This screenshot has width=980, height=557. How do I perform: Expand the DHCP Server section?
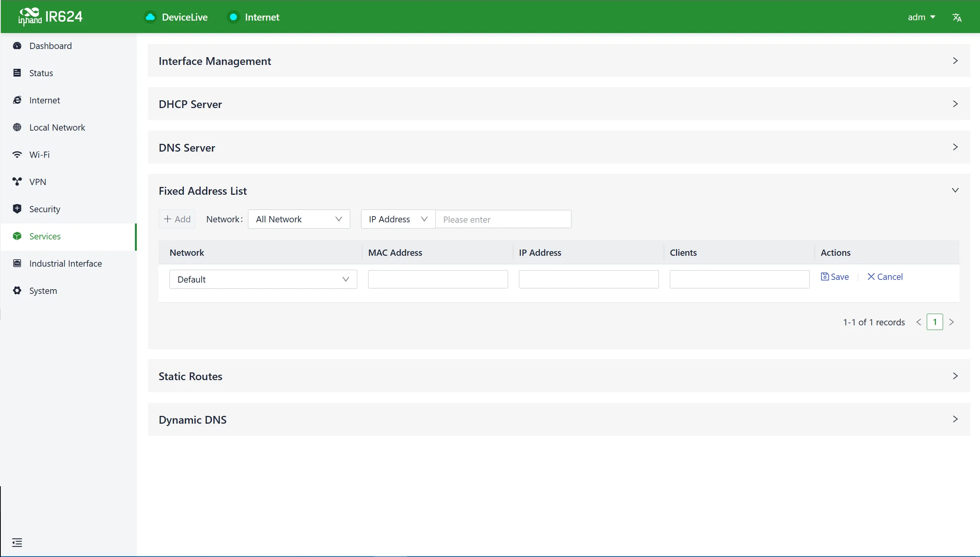click(559, 104)
